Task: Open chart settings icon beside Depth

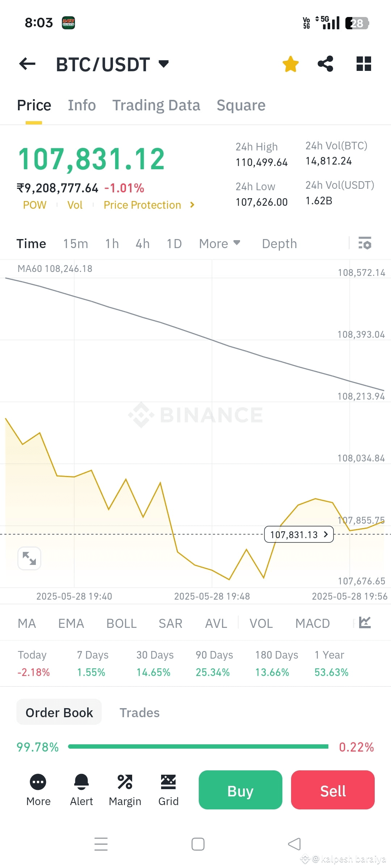Action: pyautogui.click(x=365, y=243)
